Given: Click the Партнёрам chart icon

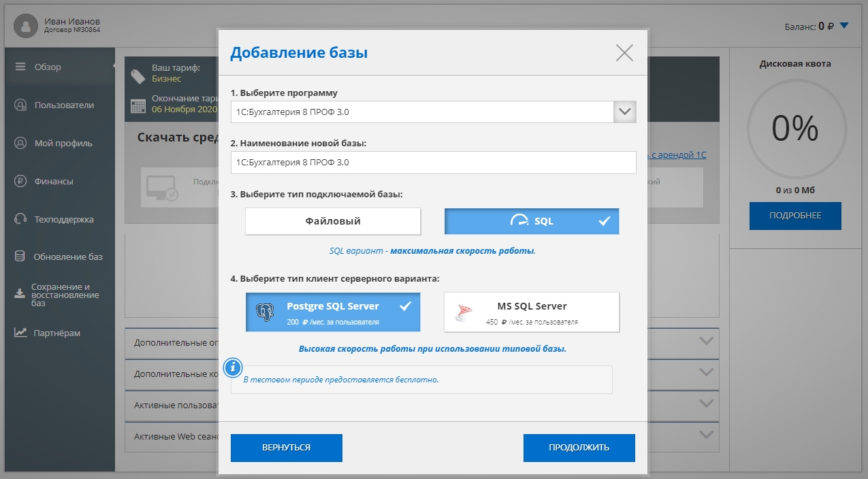Looking at the screenshot, I should tap(20, 333).
